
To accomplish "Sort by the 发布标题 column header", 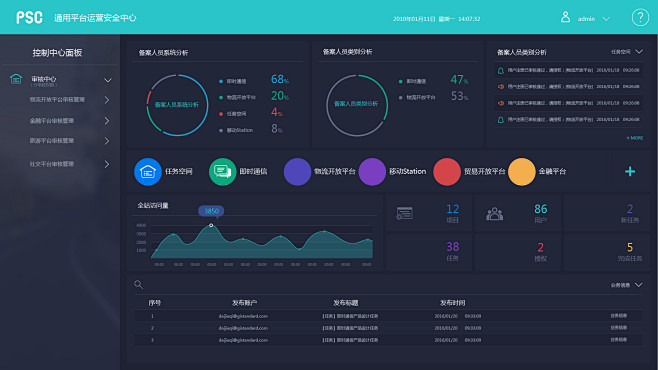I will click(x=346, y=303).
